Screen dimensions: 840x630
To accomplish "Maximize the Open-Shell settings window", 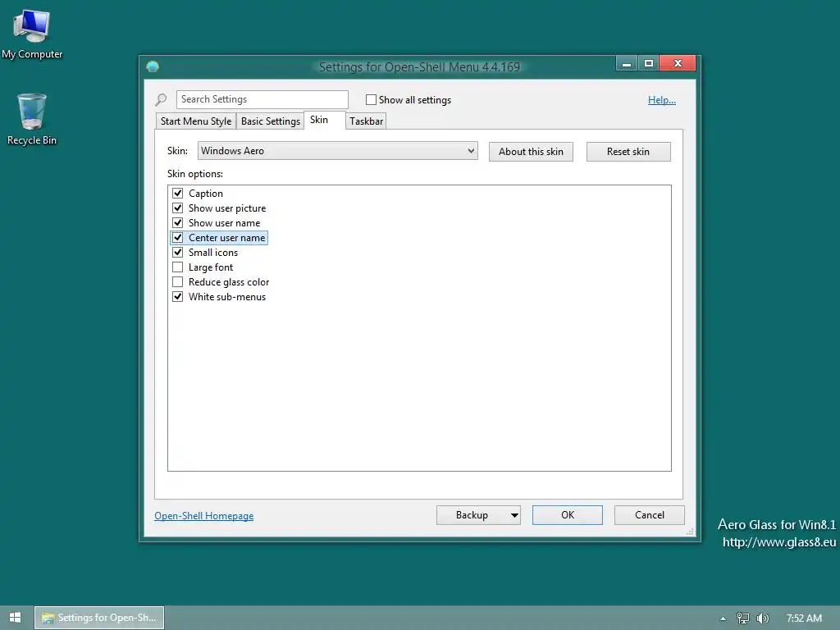I will [648, 63].
